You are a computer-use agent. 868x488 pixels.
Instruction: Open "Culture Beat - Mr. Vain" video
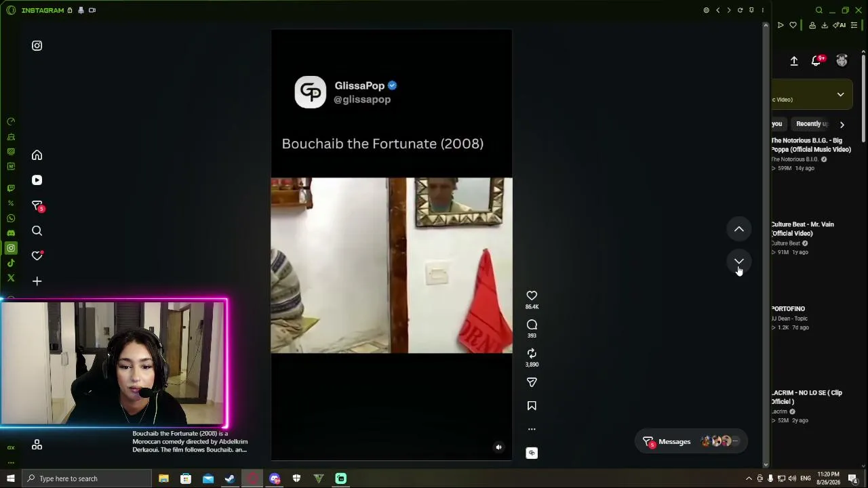(802, 229)
